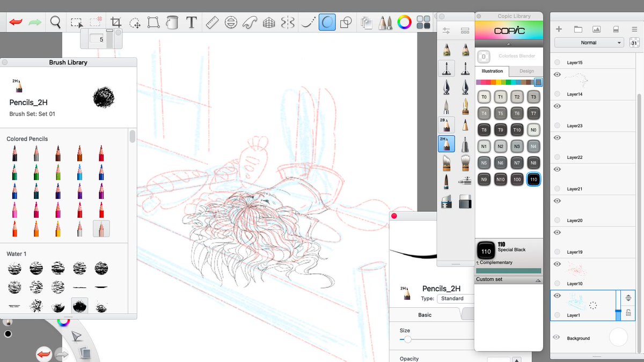Select the Zoom magnifier tool
Screen dimensions: 644x362
coord(56,22)
